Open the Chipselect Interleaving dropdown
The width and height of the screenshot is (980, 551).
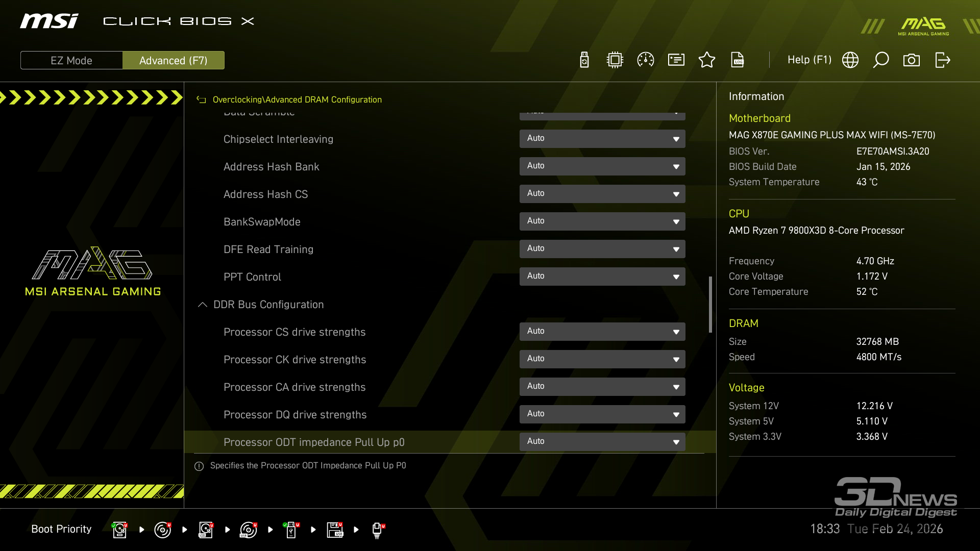pos(602,139)
